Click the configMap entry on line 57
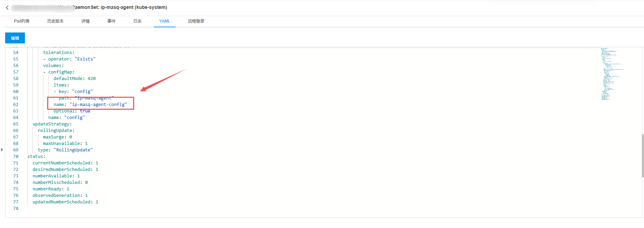The image size is (644, 228). (61, 72)
